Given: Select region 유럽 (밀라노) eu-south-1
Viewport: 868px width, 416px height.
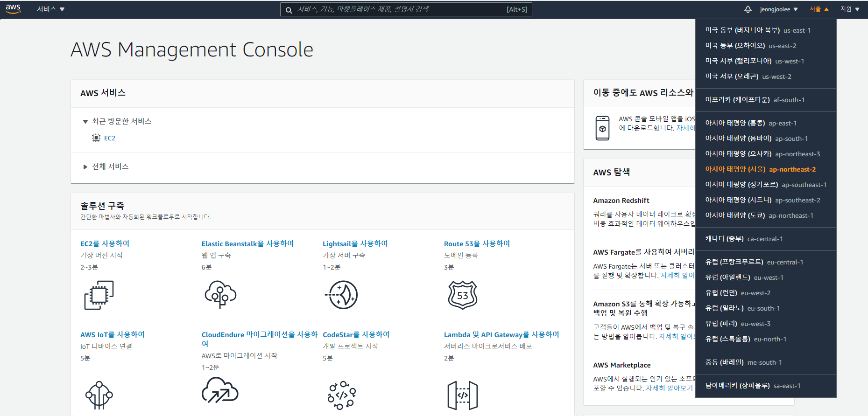Looking at the screenshot, I should click(x=766, y=308).
